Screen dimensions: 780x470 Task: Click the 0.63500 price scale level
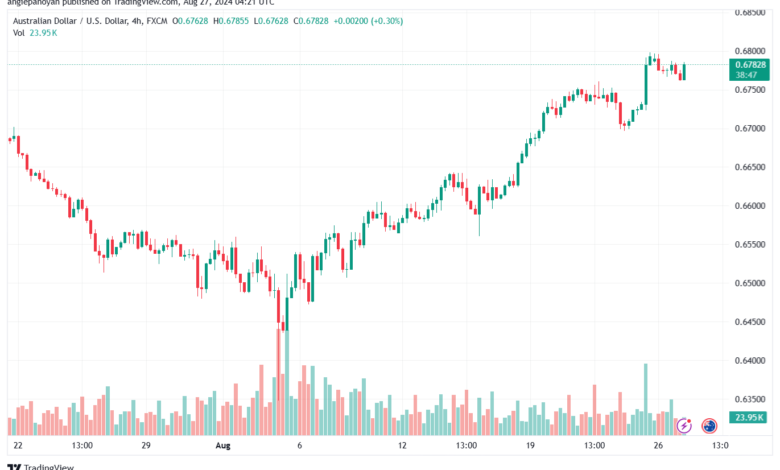[750, 399]
